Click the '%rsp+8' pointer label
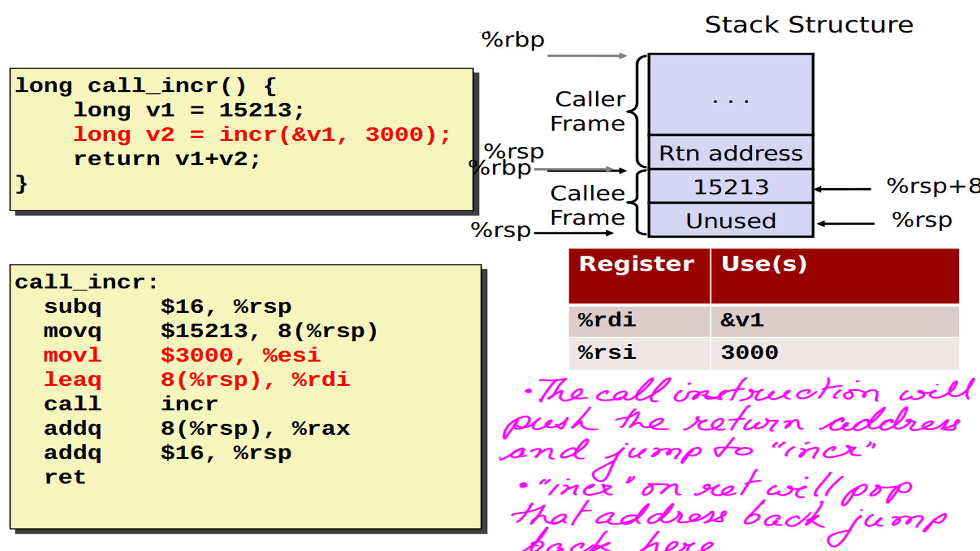The width and height of the screenshot is (980, 551). (933, 186)
